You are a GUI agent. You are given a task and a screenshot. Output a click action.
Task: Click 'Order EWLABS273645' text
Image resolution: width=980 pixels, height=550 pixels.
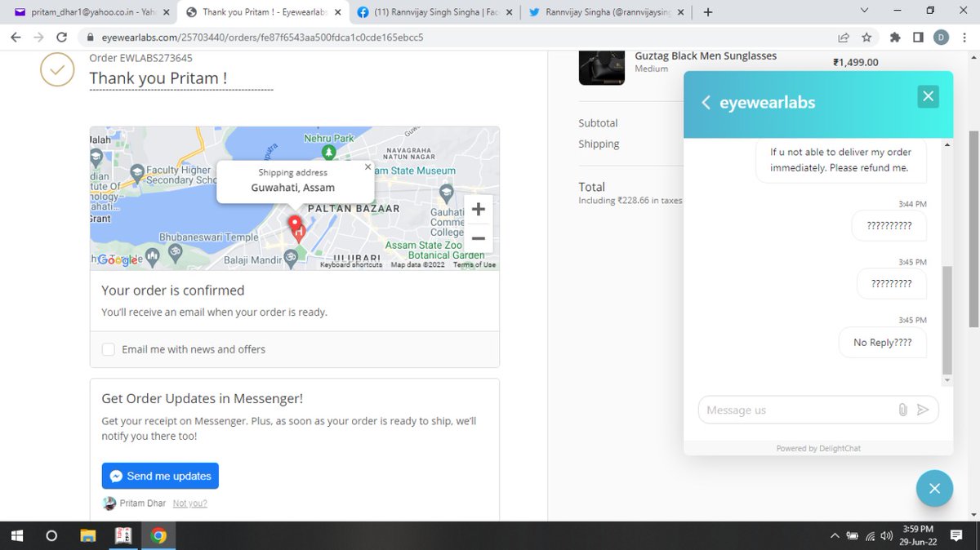point(140,58)
